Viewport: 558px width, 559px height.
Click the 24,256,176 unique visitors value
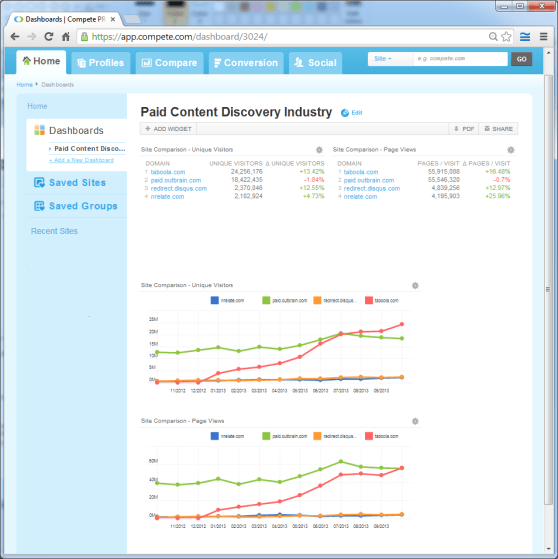click(246, 172)
